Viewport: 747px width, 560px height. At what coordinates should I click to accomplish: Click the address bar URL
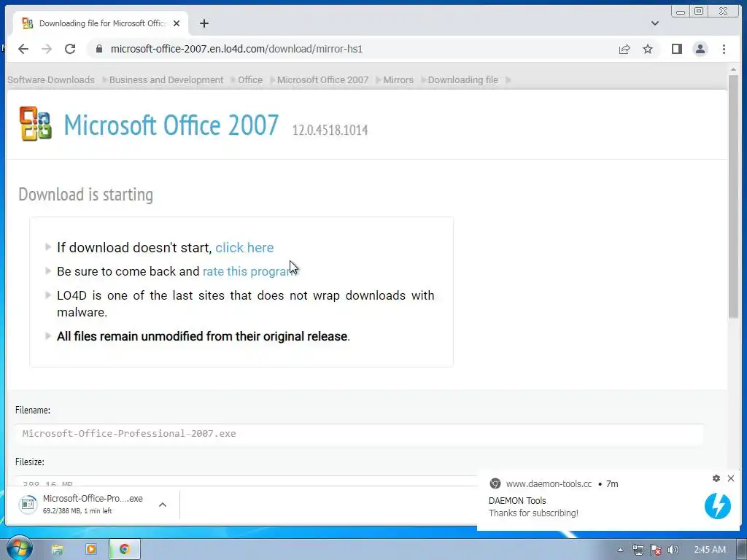pos(236,49)
